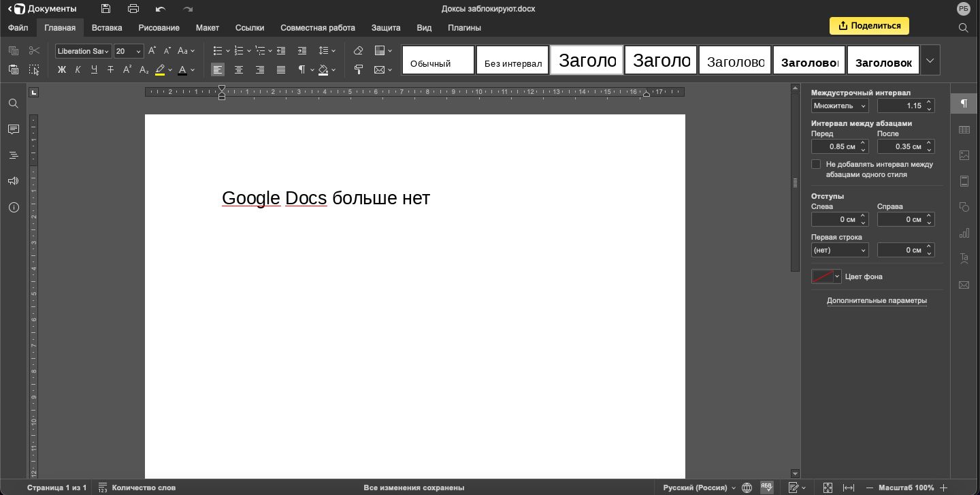The width and height of the screenshot is (980, 495).
Task: Apply superscript formatting
Action: pos(127,69)
